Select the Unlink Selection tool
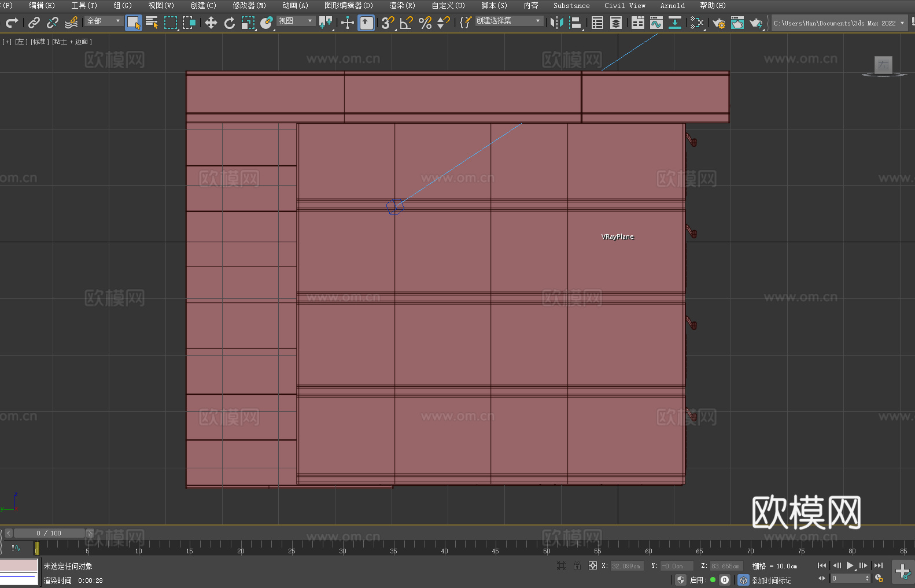The width and height of the screenshot is (915, 588). [x=53, y=23]
